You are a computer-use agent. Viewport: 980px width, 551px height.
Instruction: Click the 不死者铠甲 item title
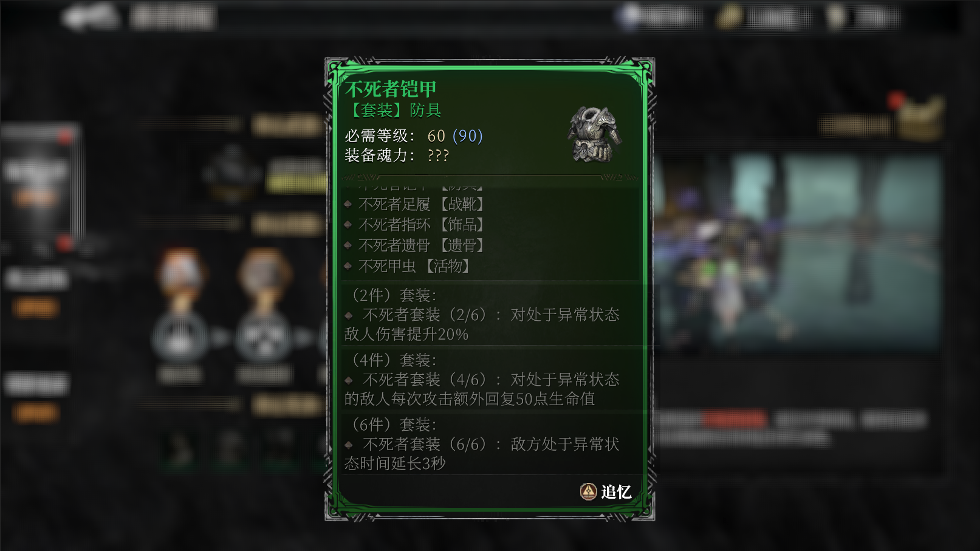[391, 89]
